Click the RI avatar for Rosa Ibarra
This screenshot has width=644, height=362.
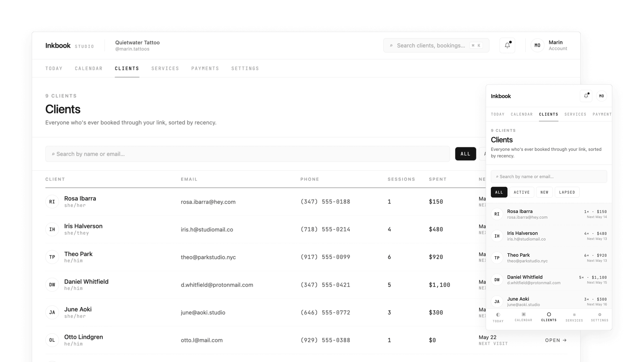[52, 201]
